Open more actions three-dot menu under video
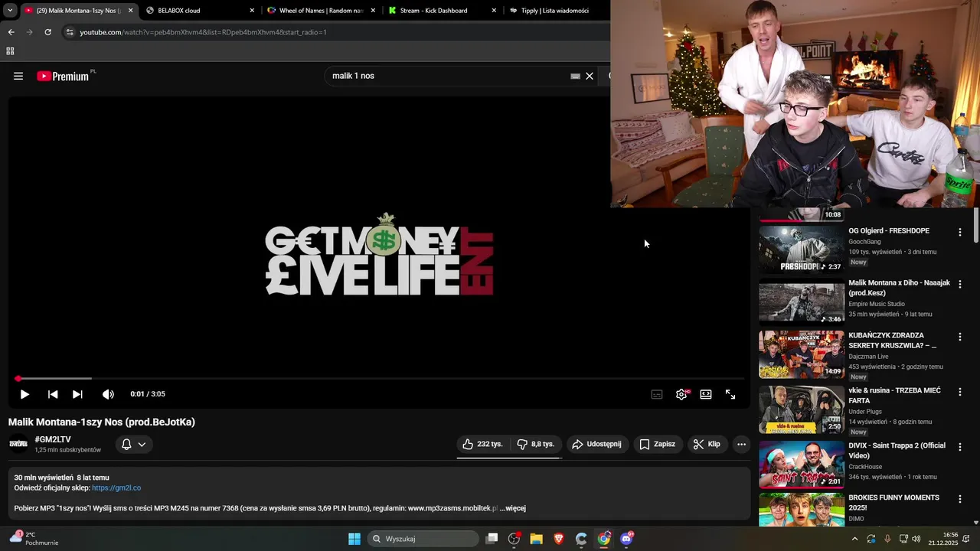 coord(741,444)
